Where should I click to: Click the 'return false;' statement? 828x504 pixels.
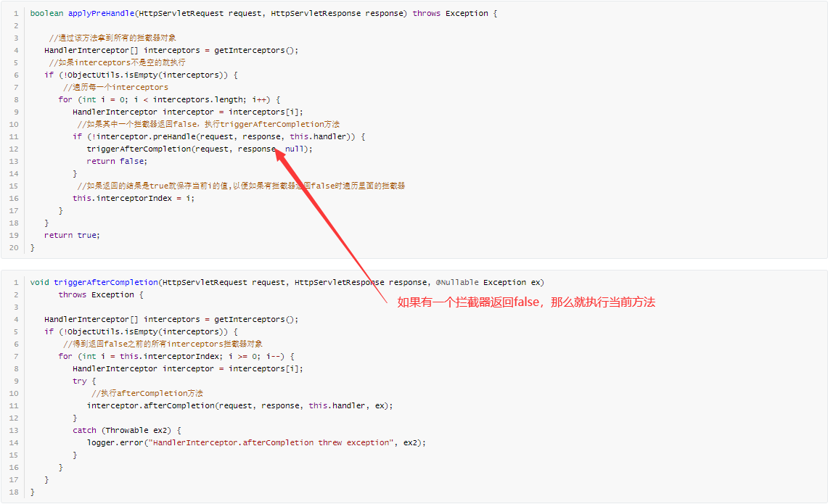pyautogui.click(x=116, y=161)
